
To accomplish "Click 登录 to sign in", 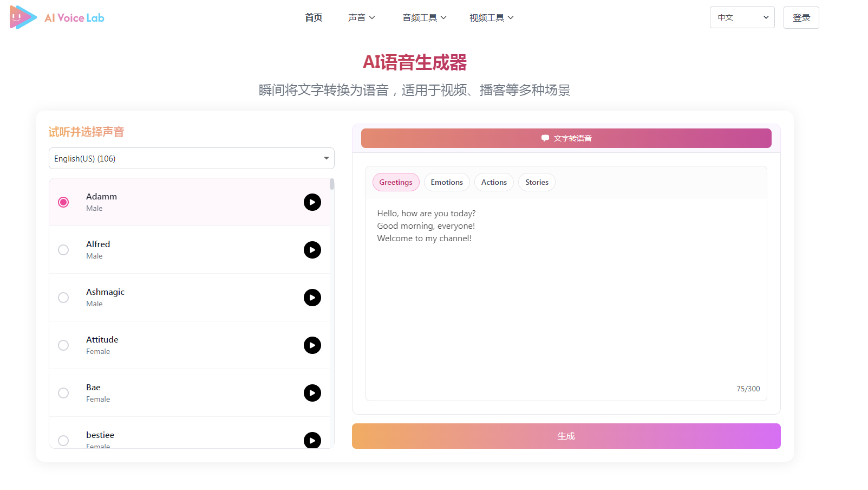I will pos(801,17).
